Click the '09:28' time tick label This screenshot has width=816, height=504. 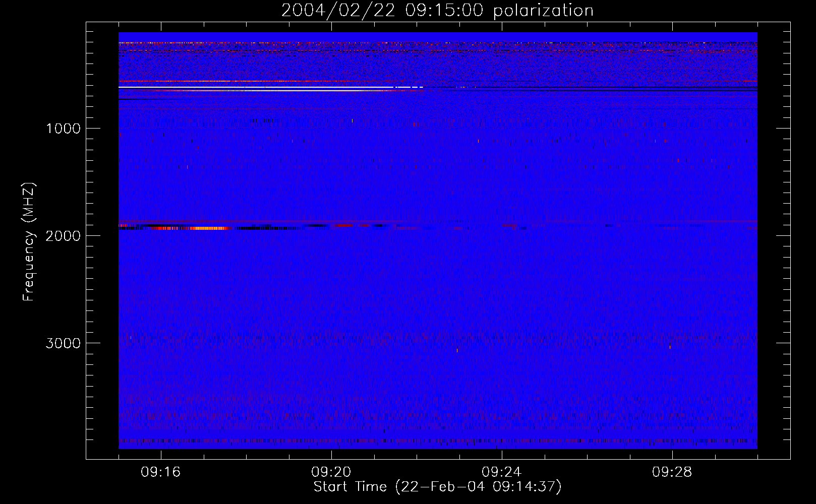click(x=672, y=472)
